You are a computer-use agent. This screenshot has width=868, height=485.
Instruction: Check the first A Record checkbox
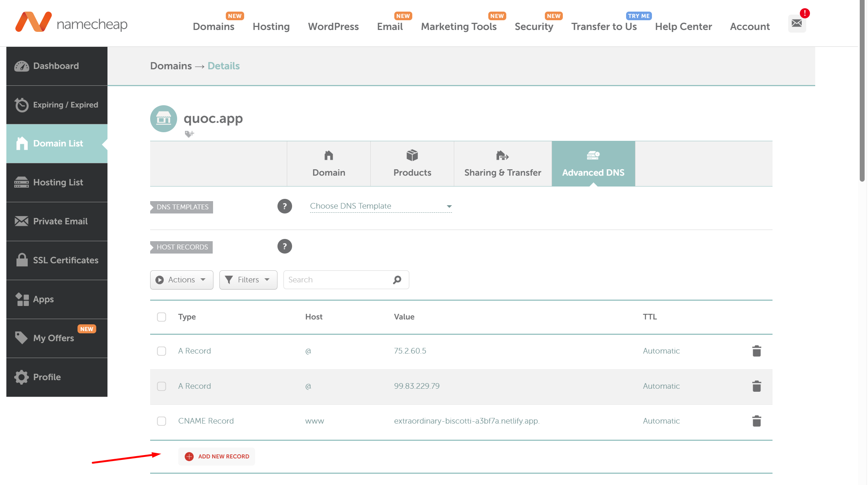(x=161, y=351)
